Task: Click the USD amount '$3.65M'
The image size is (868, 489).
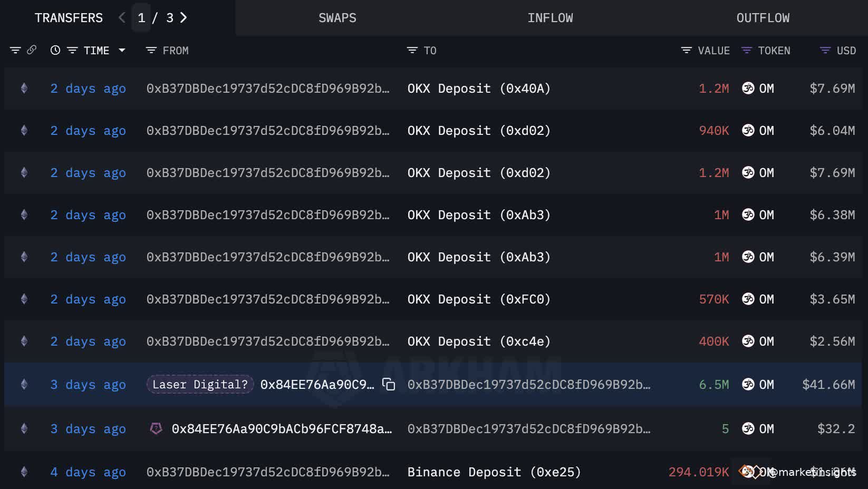Action: tap(832, 299)
